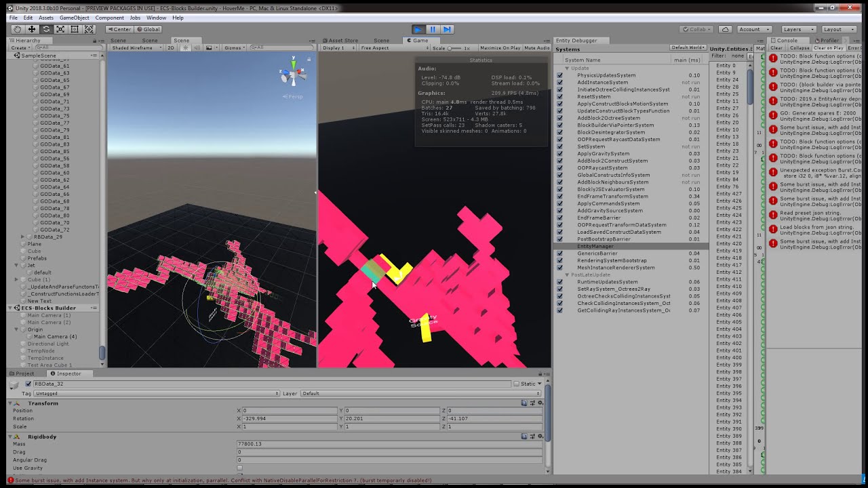The width and height of the screenshot is (868, 488).
Task: Open the hierarchy Create button
Action: (x=20, y=48)
